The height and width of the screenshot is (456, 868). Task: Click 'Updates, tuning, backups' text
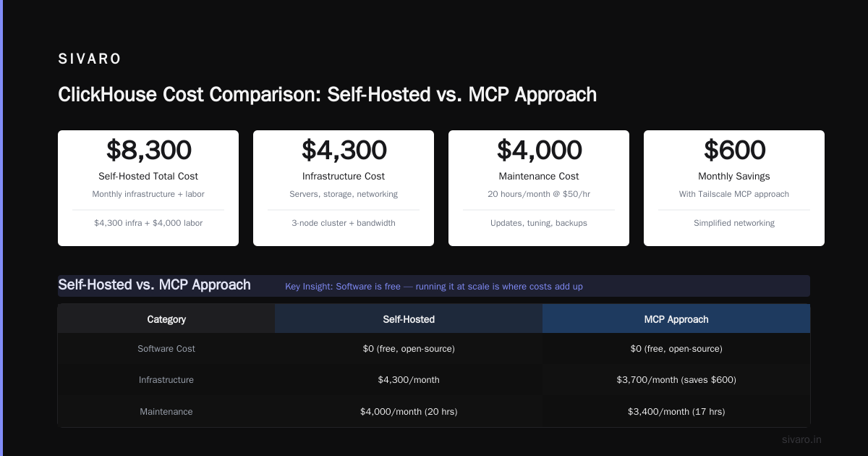(539, 223)
